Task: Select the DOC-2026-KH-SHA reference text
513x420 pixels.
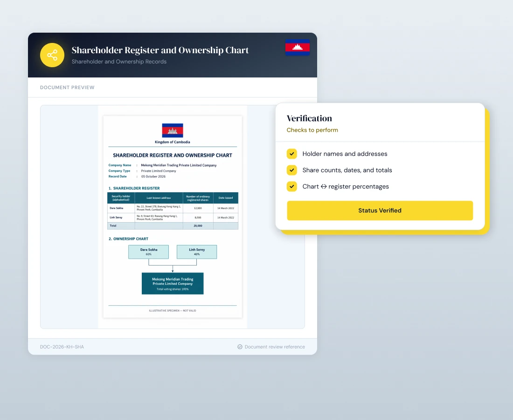Action: 62,347
